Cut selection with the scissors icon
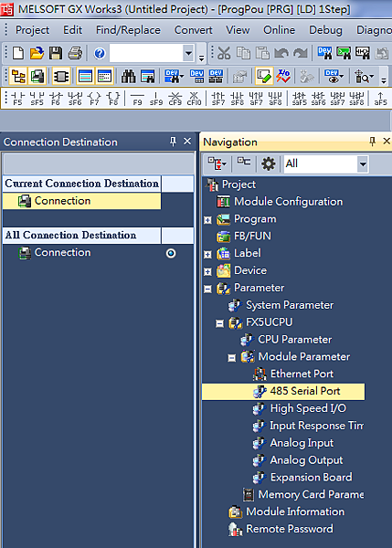The height and width of the screenshot is (548, 392). [x=224, y=53]
